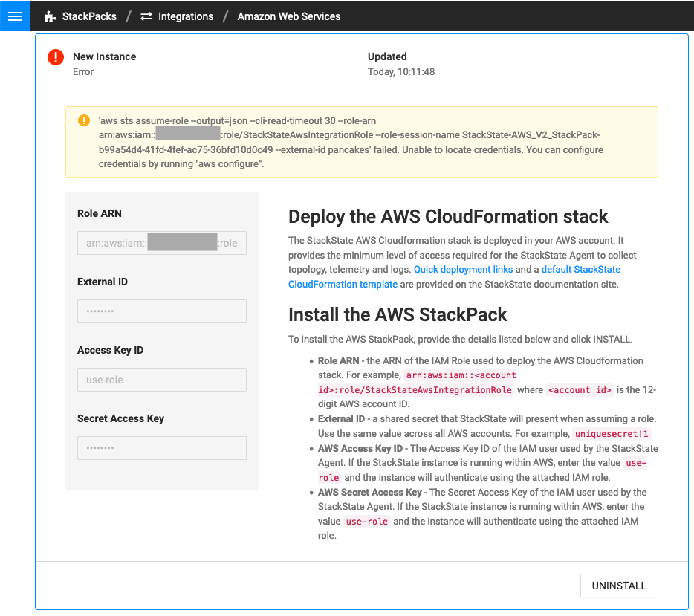This screenshot has width=694, height=616.
Task: Click the New Instance heading
Action: click(105, 56)
